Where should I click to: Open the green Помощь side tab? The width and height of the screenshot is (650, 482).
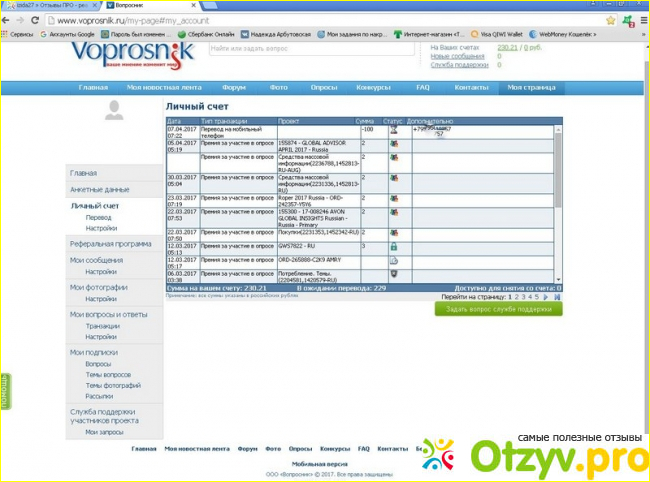(x=5, y=391)
